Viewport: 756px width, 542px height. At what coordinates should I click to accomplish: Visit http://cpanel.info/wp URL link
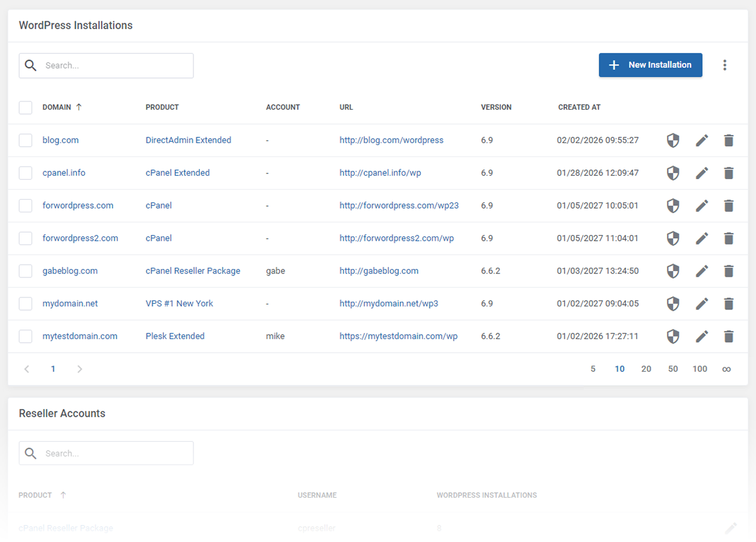pos(380,173)
